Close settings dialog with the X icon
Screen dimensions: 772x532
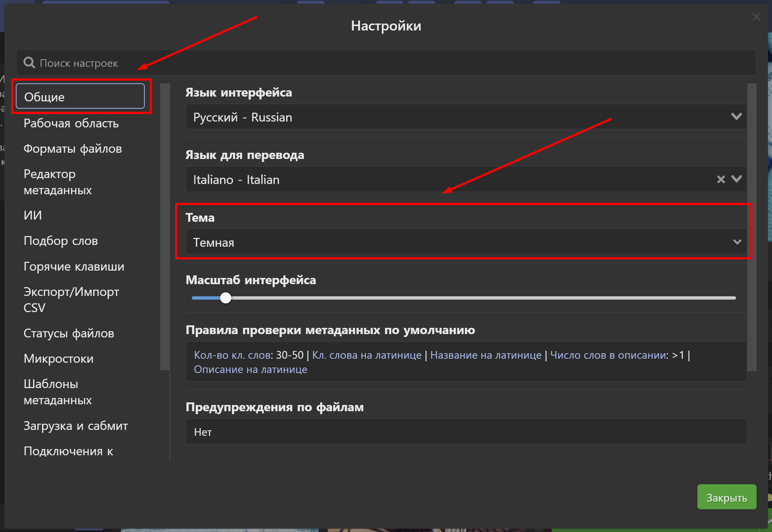(x=756, y=17)
